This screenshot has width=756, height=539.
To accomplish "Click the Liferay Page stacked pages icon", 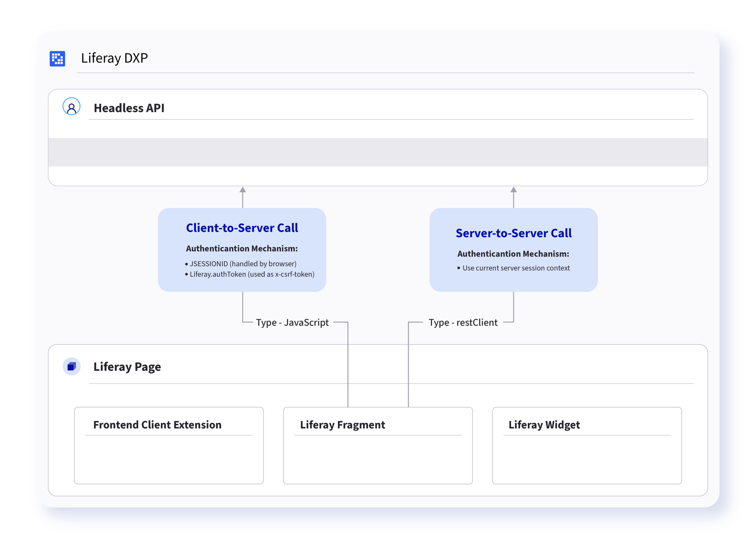I will point(71,366).
